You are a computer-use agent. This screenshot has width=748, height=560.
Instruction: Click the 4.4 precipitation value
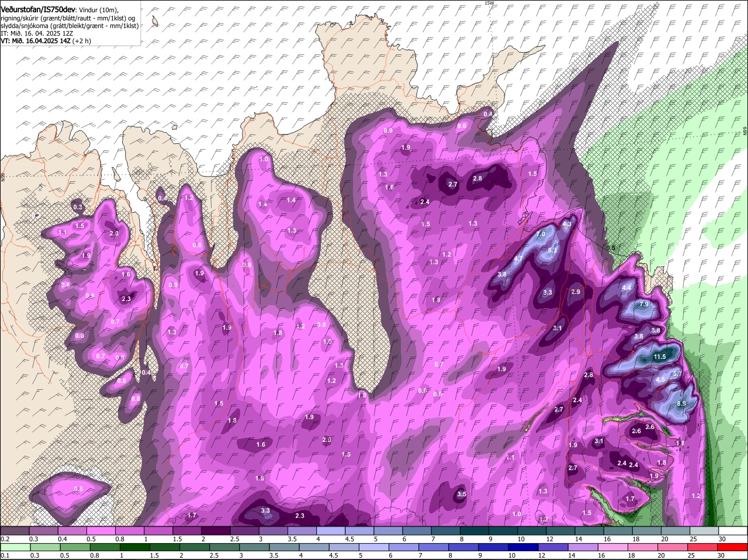point(626,288)
